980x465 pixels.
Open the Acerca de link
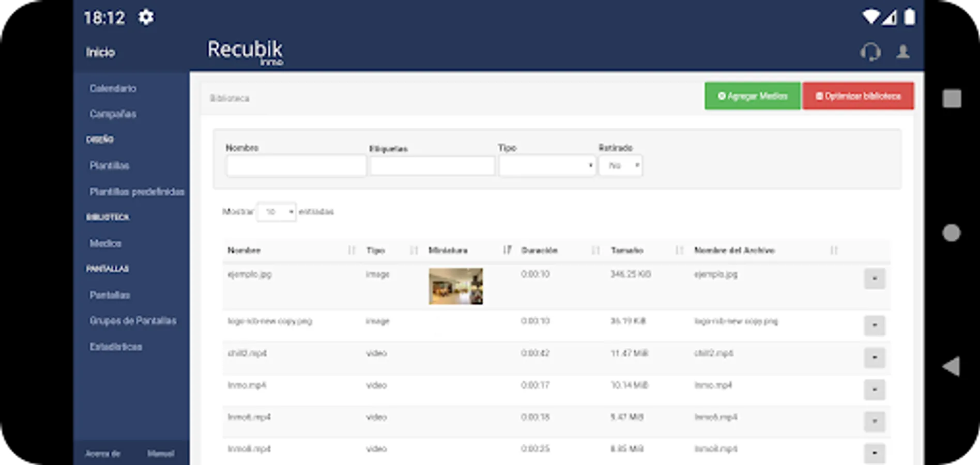click(x=102, y=454)
